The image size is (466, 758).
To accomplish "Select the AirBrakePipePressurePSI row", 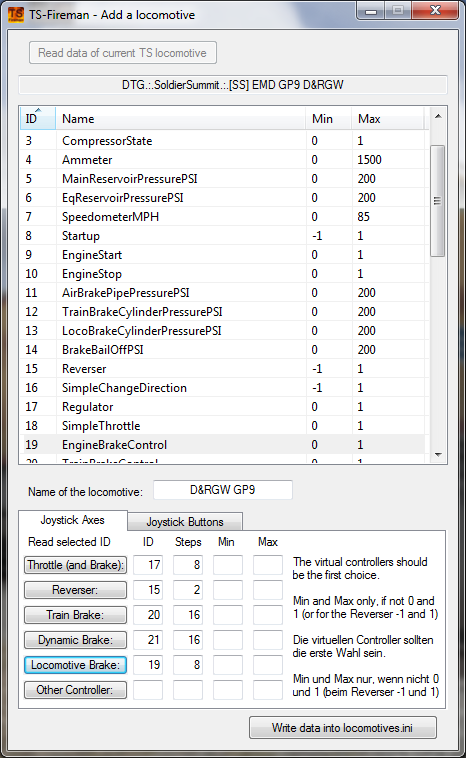I will [222, 293].
